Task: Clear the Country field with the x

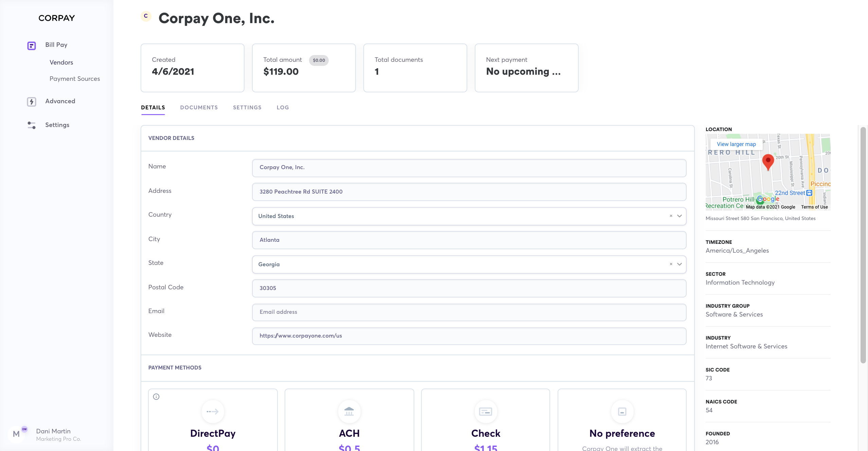Action: [x=671, y=216]
